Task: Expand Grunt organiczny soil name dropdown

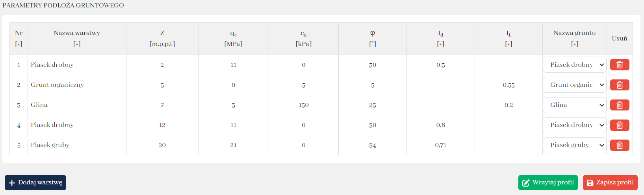Action: tap(574, 85)
